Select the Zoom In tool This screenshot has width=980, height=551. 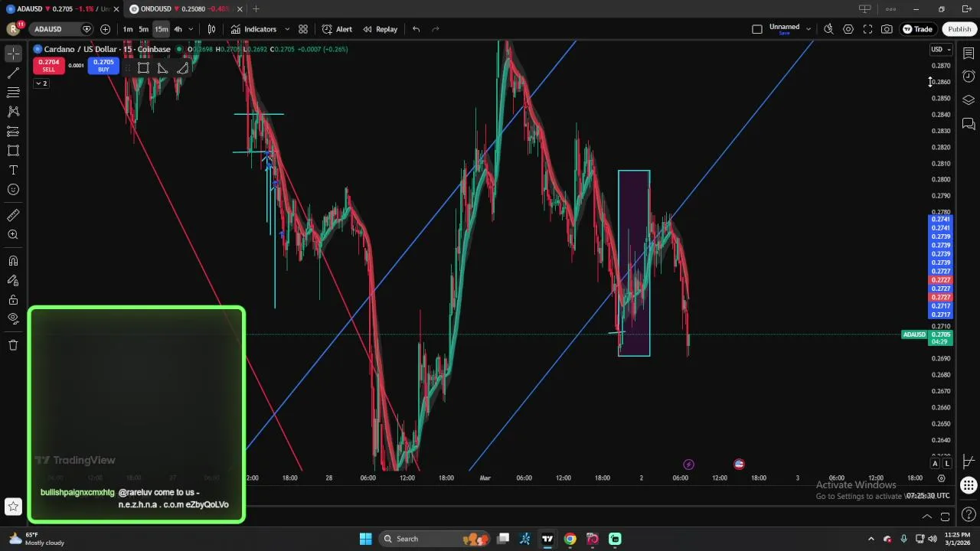[13, 235]
